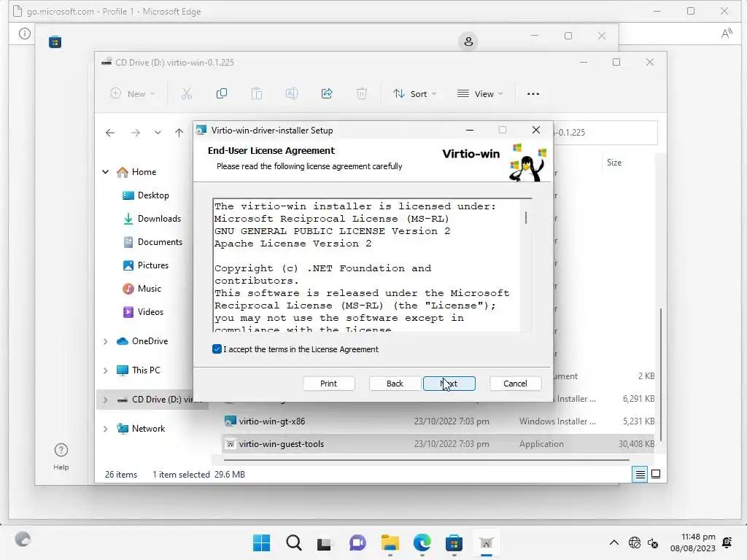
Task: Click the clock and date in the taskbar
Action: (x=693, y=542)
